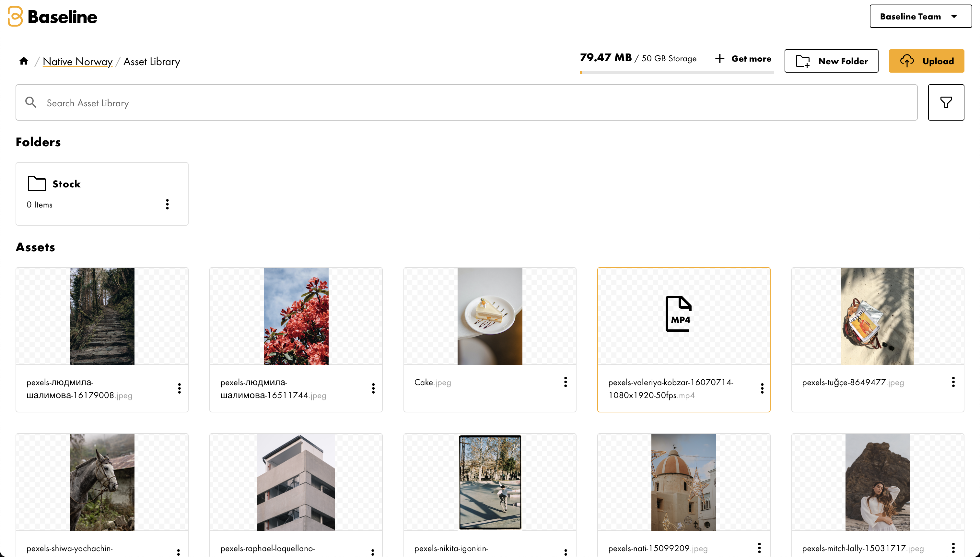This screenshot has height=557, width=980.
Task: Open options for pexels-людмила-шалимова-16179008.jpeg
Action: (x=179, y=388)
